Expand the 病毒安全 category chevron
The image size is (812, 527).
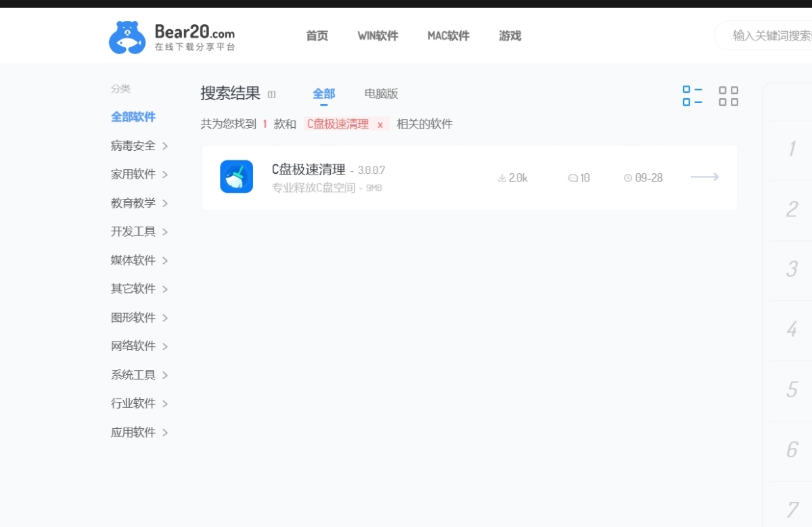click(x=165, y=146)
